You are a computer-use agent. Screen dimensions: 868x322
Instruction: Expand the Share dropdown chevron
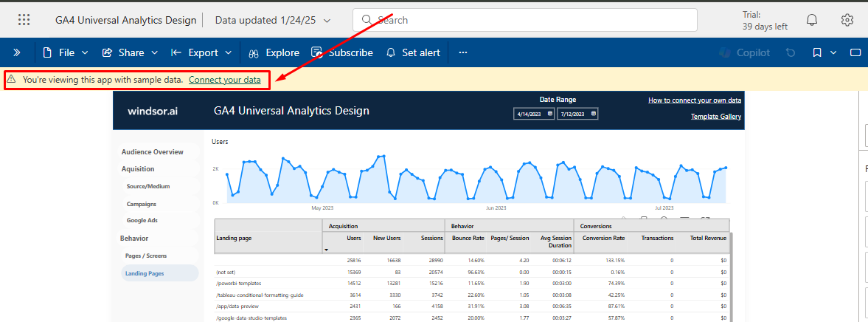(x=154, y=52)
